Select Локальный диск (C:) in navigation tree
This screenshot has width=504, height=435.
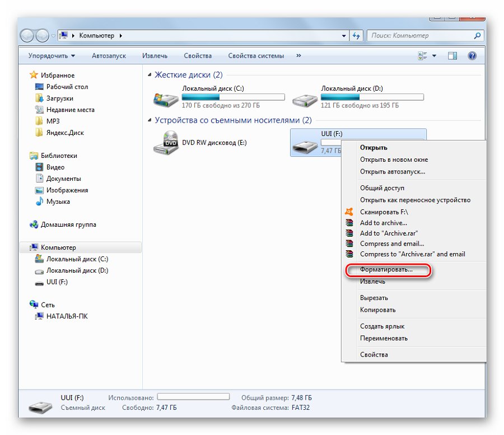coord(77,259)
